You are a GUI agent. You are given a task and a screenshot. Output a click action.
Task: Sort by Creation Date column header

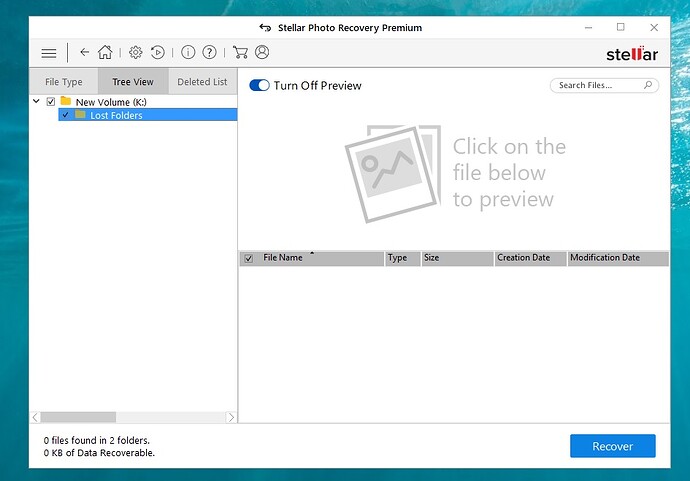pos(530,258)
